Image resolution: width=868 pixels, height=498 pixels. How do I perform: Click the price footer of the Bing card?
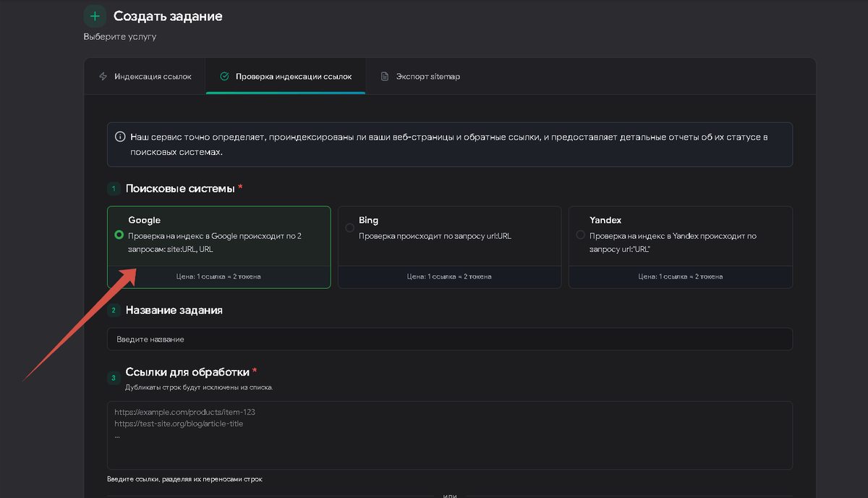click(x=449, y=277)
